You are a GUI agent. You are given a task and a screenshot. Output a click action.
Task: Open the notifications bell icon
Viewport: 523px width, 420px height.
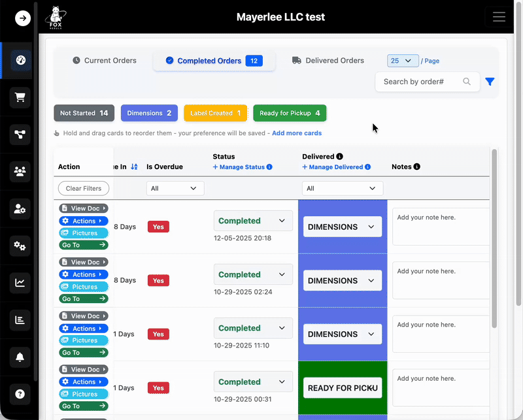(20, 357)
